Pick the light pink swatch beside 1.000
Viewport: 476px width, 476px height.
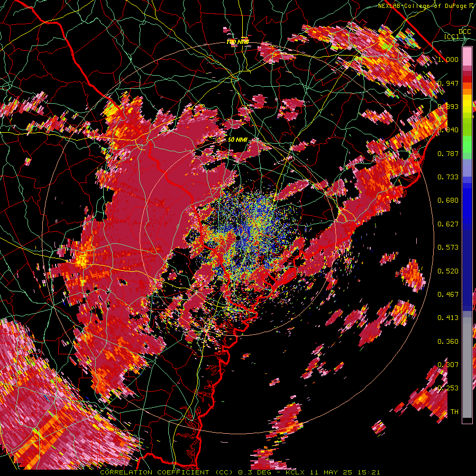pyautogui.click(x=467, y=56)
